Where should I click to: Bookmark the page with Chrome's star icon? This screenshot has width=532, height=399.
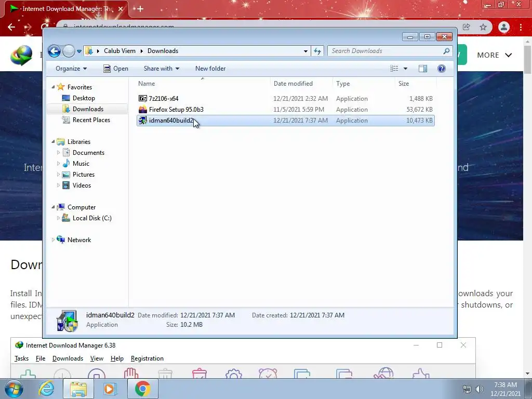point(483,27)
